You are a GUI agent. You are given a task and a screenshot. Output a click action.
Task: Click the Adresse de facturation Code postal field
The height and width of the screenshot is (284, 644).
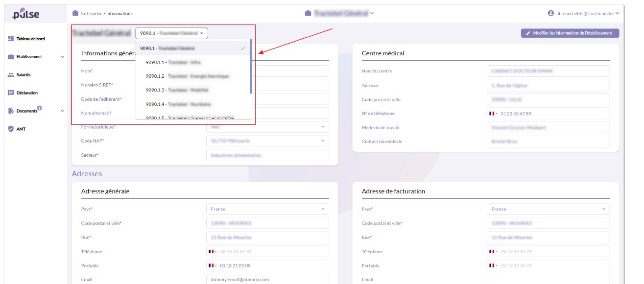548,223
